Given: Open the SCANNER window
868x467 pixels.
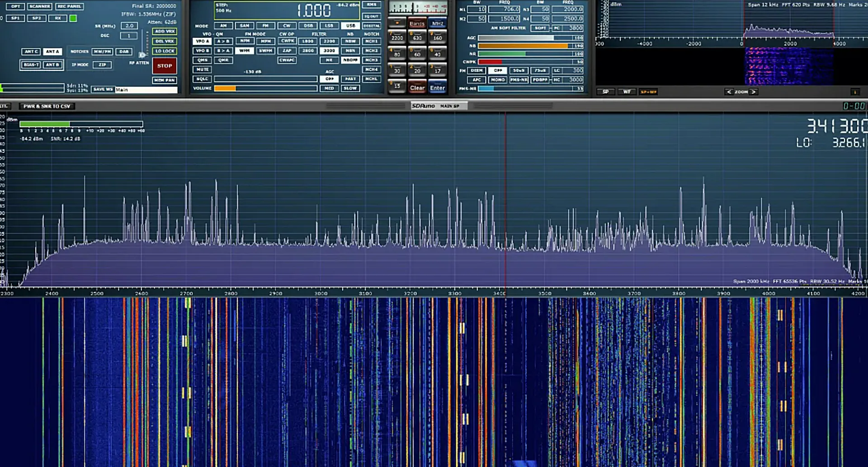Looking at the screenshot, I should point(40,6).
